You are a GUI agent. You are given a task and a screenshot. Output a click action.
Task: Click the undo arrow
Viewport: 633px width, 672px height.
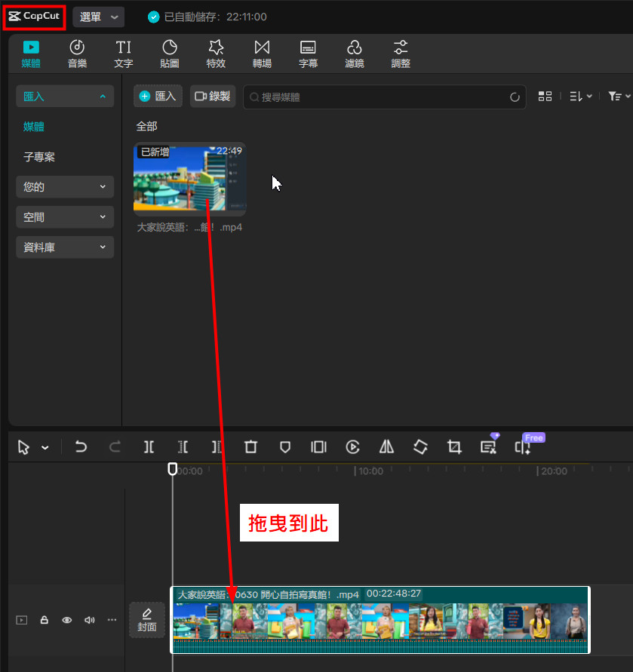point(81,447)
